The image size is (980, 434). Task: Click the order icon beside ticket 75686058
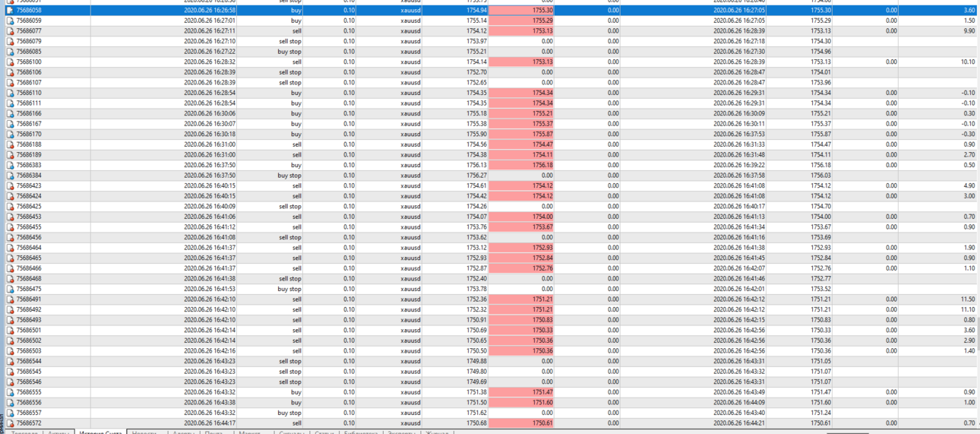pyautogui.click(x=10, y=11)
